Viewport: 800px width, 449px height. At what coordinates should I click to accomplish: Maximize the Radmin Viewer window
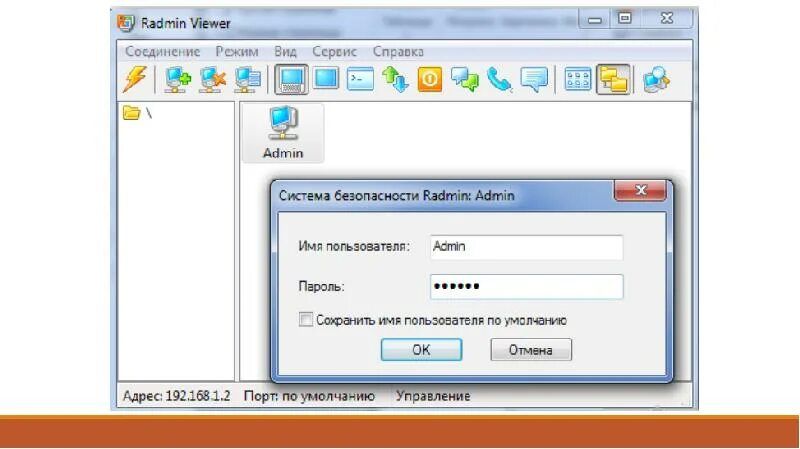pos(624,19)
